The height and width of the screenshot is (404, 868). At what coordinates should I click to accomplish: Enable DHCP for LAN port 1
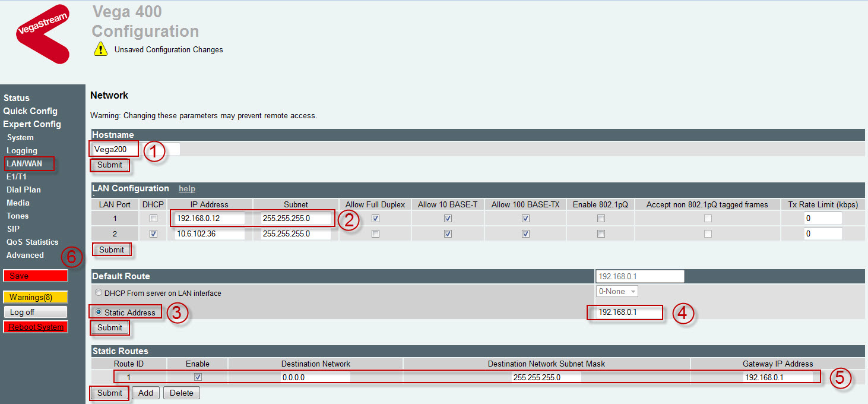(154, 219)
